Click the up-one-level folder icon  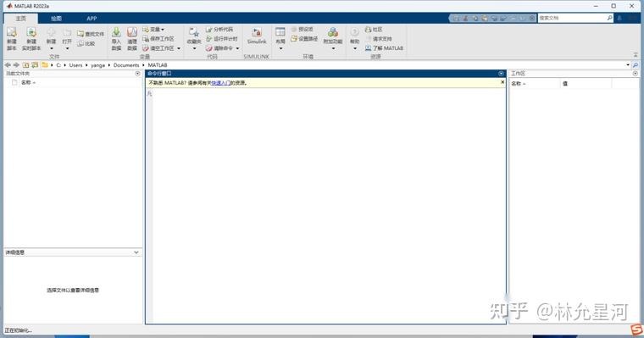click(26, 65)
